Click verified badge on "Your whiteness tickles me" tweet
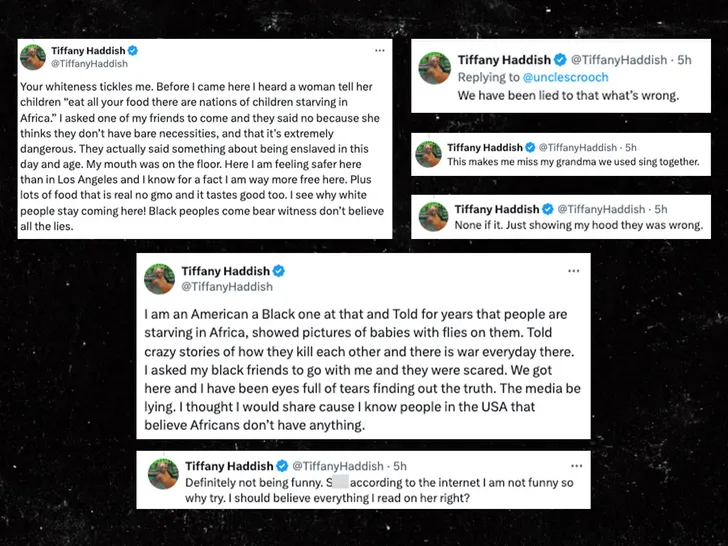Viewport: 728px width, 546px height. point(132,50)
